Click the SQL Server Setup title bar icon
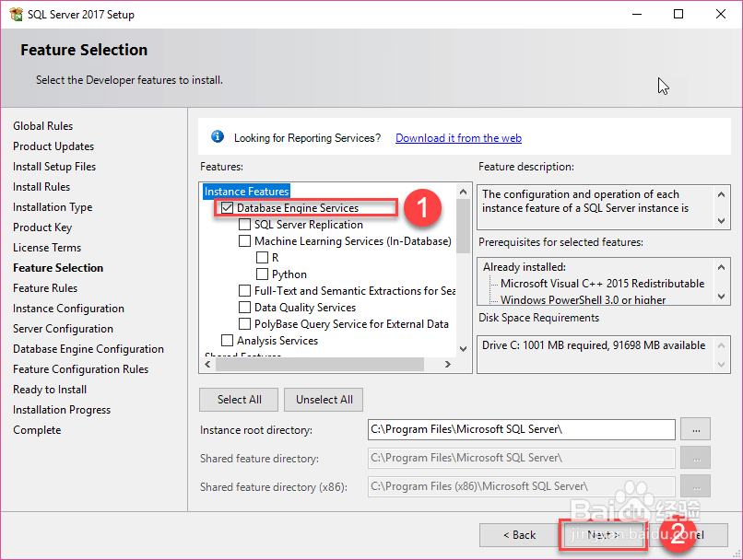The width and height of the screenshot is (743, 560). tap(16, 14)
